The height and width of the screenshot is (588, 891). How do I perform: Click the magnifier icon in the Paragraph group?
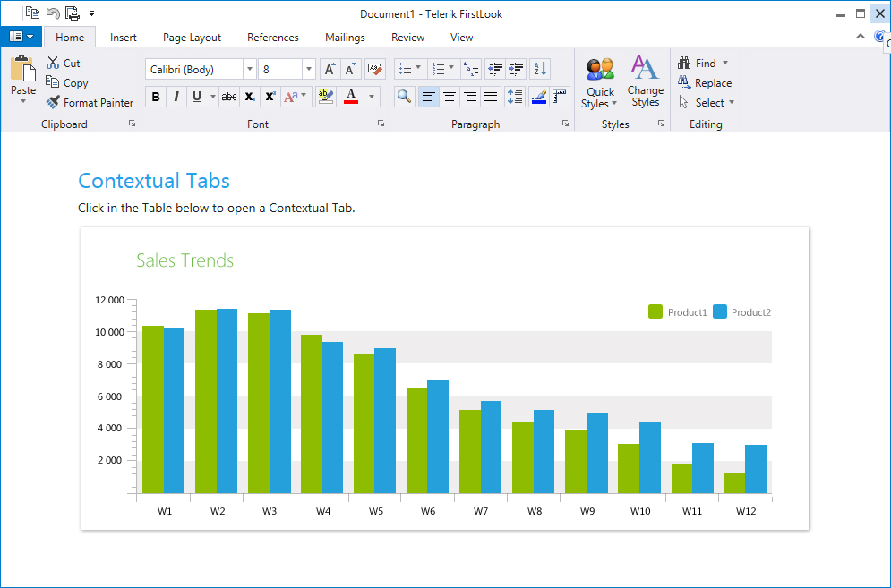coord(404,97)
